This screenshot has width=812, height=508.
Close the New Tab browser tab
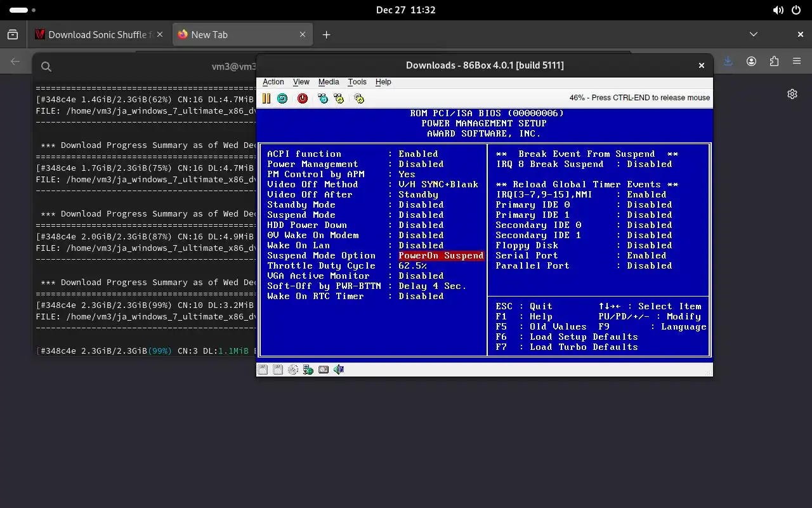click(303, 35)
